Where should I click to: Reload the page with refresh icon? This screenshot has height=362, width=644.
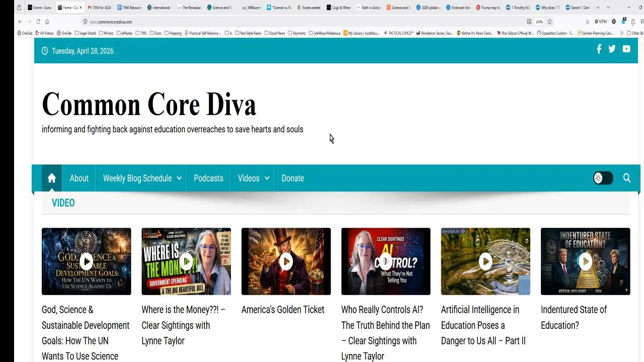(x=38, y=22)
